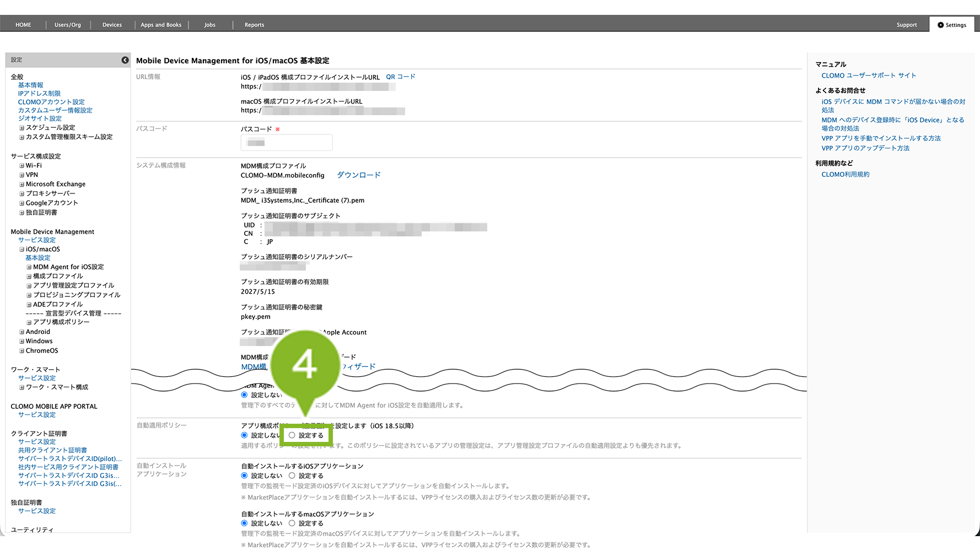Expand the スケジュール設定 tree item
Viewport: 980px width, 551px height.
21,128
